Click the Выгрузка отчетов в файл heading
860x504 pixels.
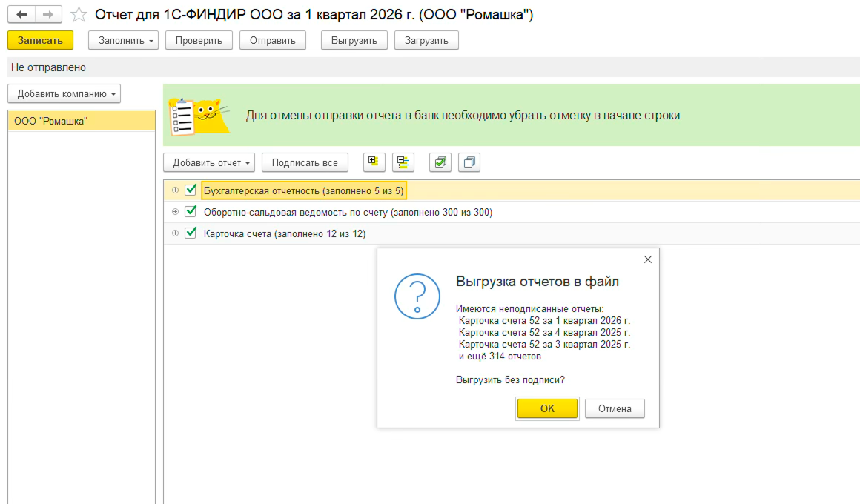537,282
